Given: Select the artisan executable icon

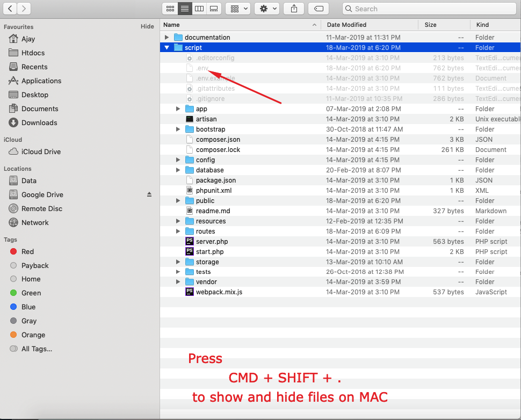Looking at the screenshot, I should (x=190, y=119).
